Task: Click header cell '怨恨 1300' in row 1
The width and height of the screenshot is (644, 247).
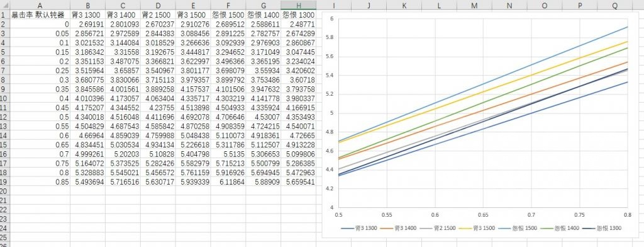Action: (299, 15)
